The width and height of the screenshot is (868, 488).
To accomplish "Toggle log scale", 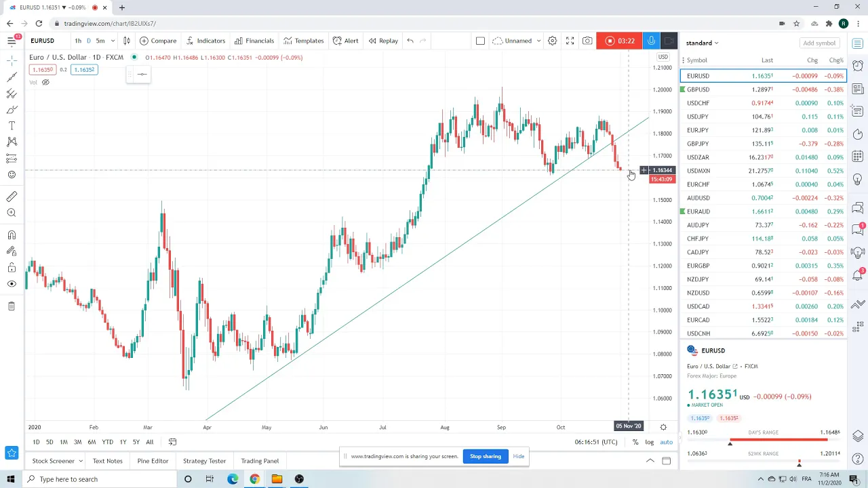I will [649, 442].
